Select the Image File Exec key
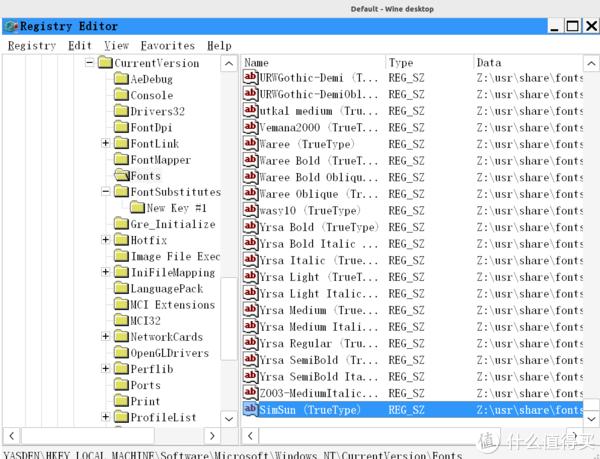600x459 pixels. click(x=175, y=256)
